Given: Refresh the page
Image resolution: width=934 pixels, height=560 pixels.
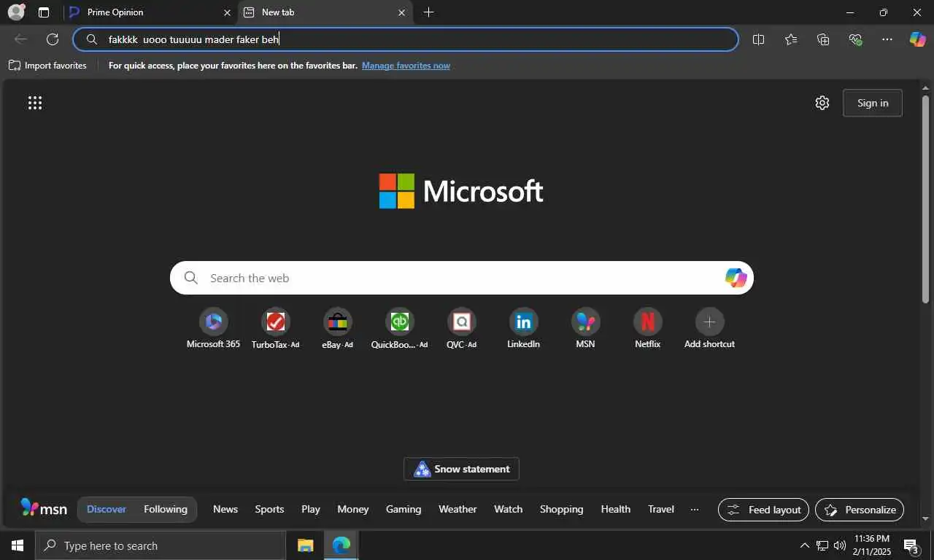Looking at the screenshot, I should click(53, 39).
